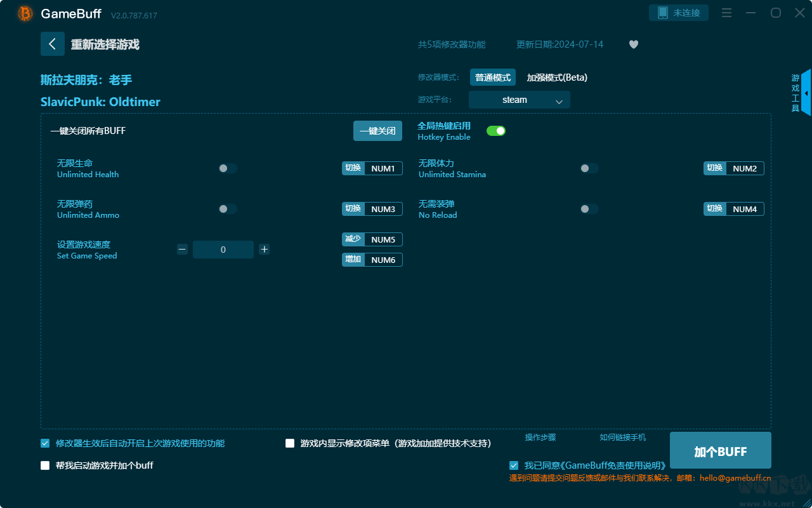Check the in-game trainer menu checkbox
812x508 pixels.
[290, 443]
